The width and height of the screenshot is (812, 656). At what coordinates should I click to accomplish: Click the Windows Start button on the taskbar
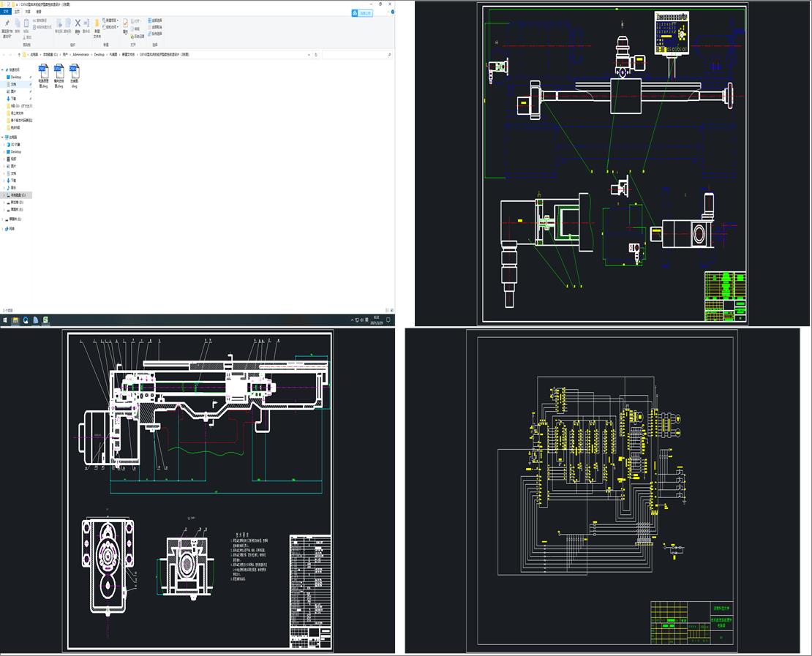5,320
